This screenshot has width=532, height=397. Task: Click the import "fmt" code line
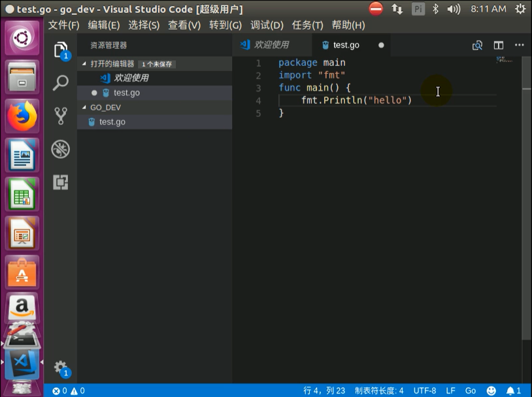point(312,75)
